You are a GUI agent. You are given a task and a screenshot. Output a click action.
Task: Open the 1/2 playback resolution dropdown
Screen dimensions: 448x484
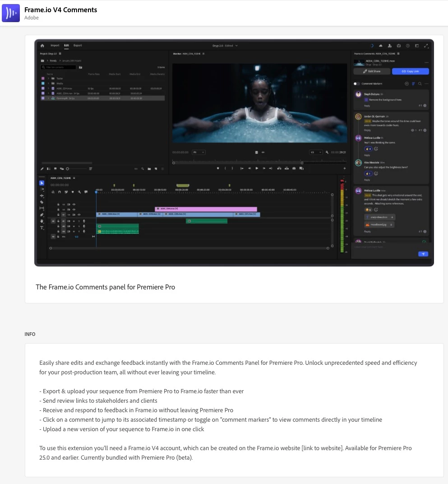pos(316,152)
